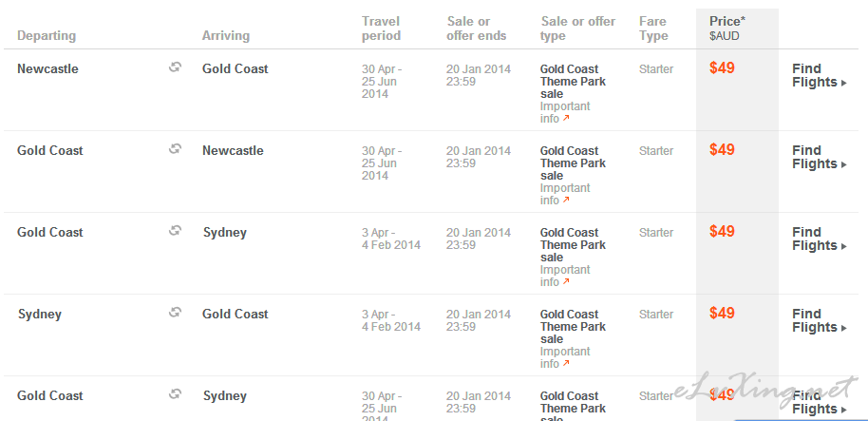868x421 pixels.
Task: Open Important info arrow for Sydney to Gold Coast
Action: pos(566,363)
